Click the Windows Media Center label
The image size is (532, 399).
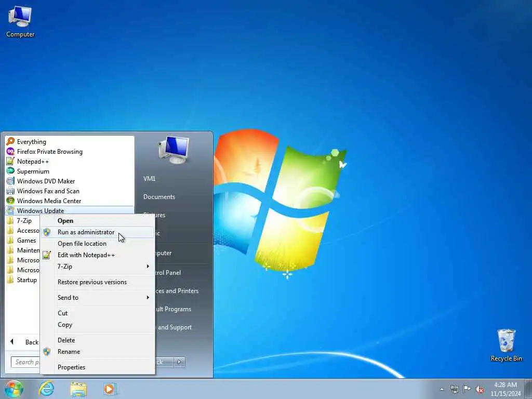49,201
